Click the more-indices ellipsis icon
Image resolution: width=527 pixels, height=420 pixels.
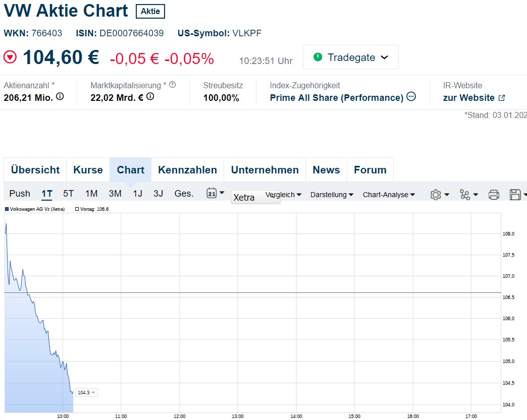pyautogui.click(x=411, y=97)
